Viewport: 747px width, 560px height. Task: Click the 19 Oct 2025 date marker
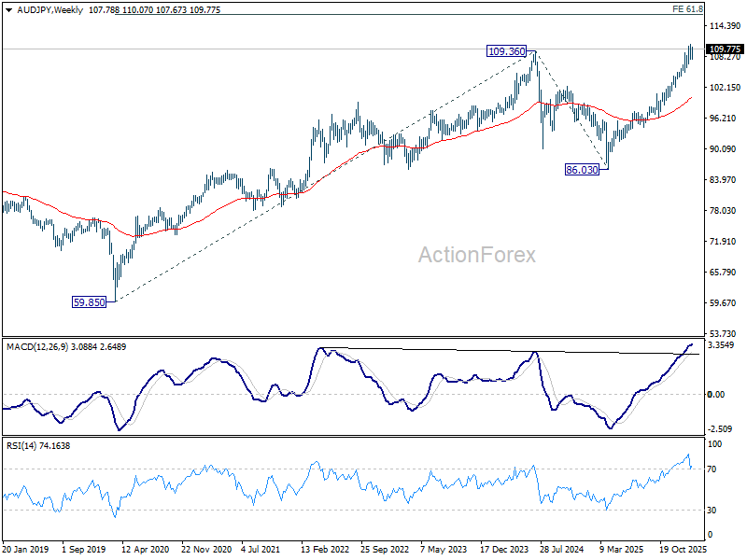pyautogui.click(x=684, y=549)
